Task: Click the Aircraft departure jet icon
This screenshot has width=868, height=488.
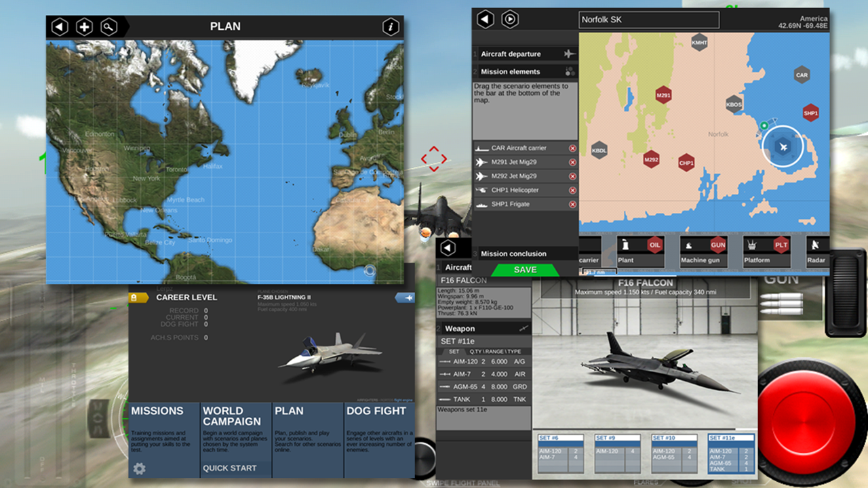Action: [570, 54]
